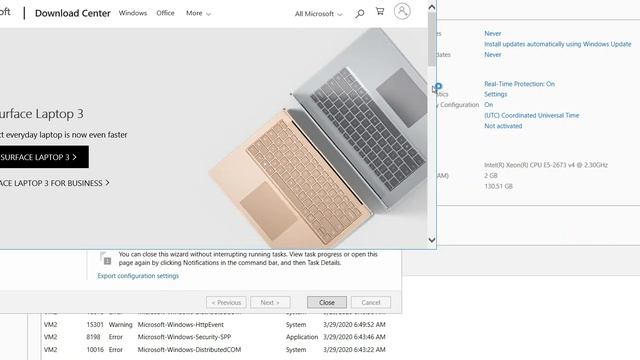Click the info icon beside the wizard note
This screenshot has height=360, width=640.
point(106,259)
